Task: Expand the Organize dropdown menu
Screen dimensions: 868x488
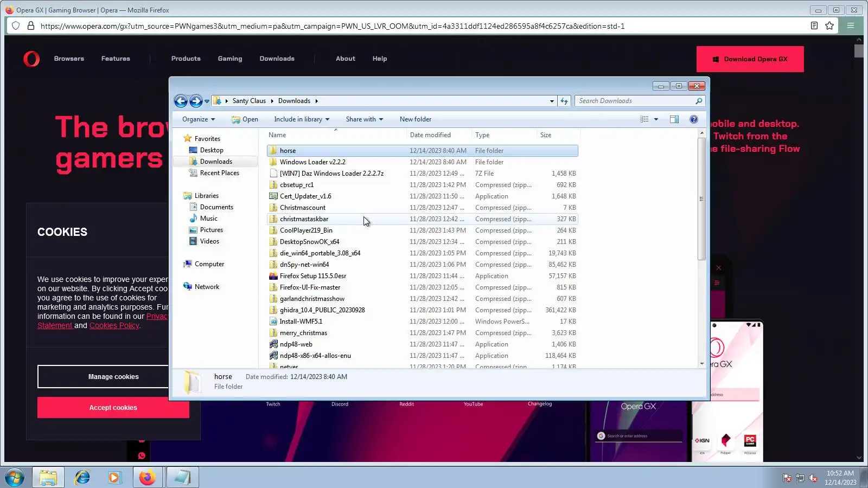Action: click(x=199, y=119)
